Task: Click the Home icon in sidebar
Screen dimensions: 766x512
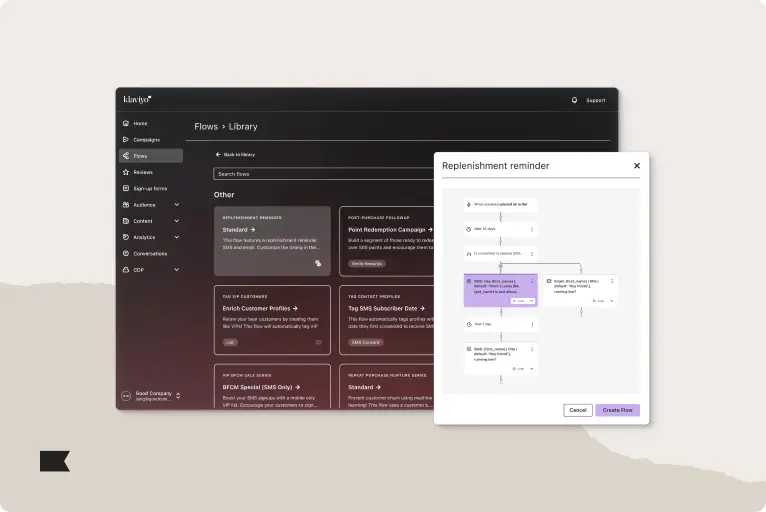Action: [126, 123]
